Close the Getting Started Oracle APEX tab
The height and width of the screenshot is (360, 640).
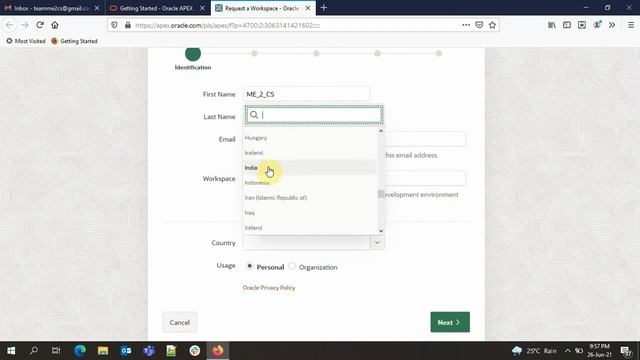202,8
